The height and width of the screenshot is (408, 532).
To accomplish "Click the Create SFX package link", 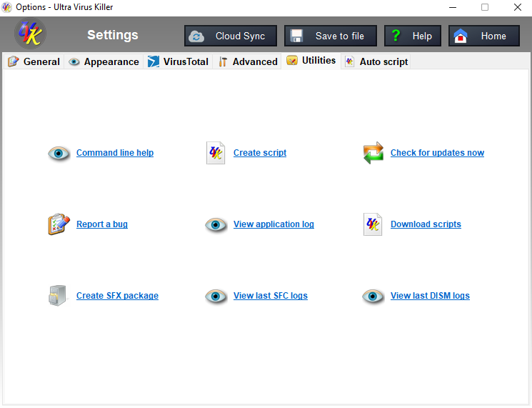I will [x=117, y=296].
